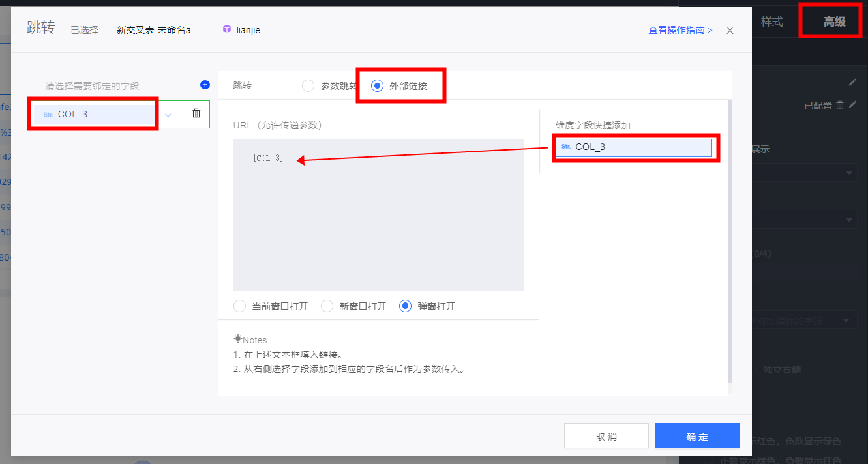Click the 确定 button to confirm
The height and width of the screenshot is (464, 868).
[696, 436]
